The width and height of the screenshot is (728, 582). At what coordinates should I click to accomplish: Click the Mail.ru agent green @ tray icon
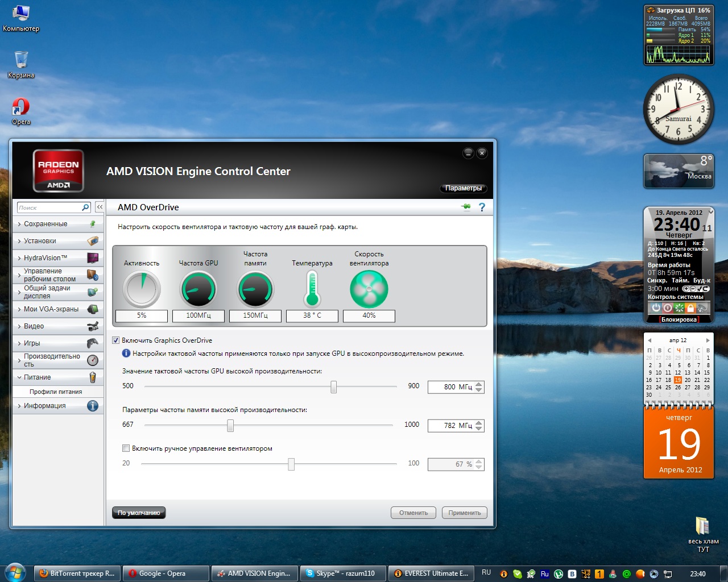627,574
